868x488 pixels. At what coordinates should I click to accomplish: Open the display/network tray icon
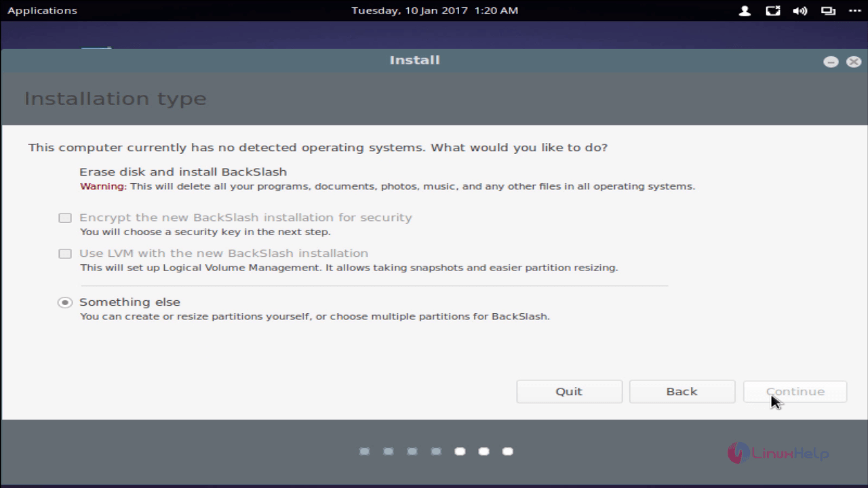click(828, 11)
